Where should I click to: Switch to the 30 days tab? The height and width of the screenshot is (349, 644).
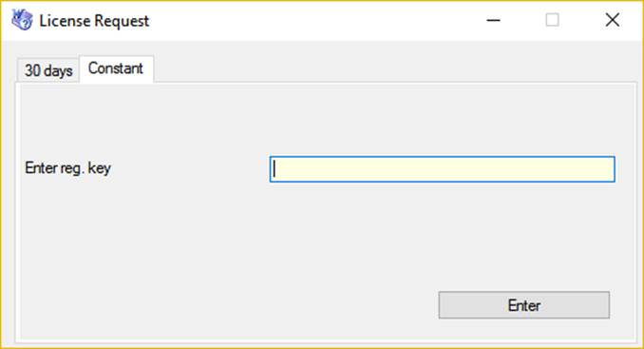click(48, 70)
